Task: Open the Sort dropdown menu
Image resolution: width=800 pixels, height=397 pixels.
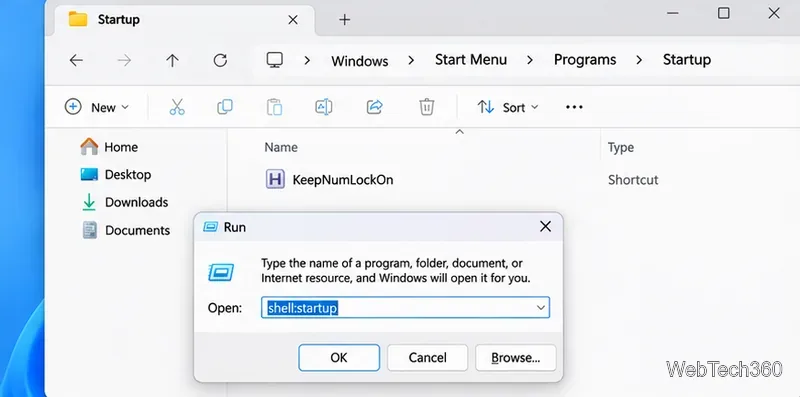Action: (508, 107)
